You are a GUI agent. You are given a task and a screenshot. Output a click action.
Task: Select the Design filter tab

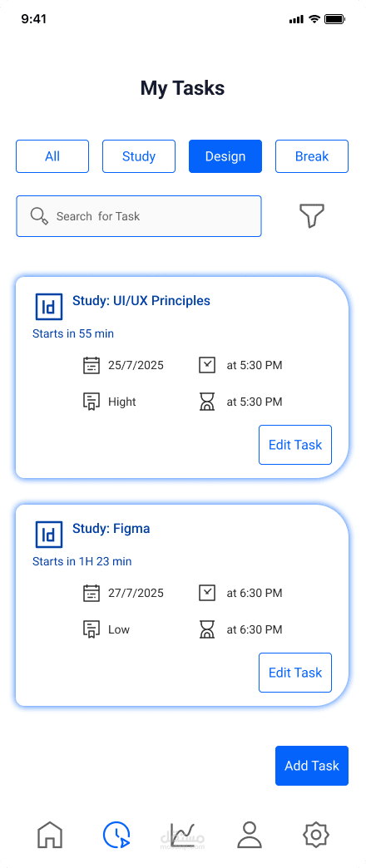(x=225, y=156)
